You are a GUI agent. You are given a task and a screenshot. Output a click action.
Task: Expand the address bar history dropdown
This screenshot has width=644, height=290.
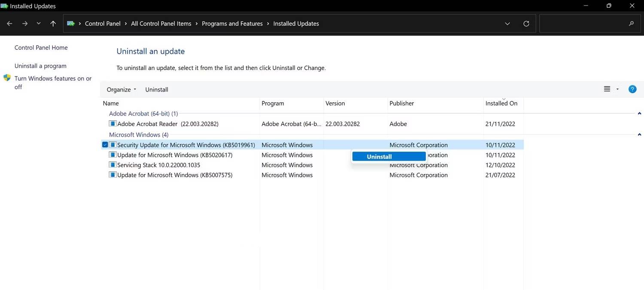coord(507,24)
